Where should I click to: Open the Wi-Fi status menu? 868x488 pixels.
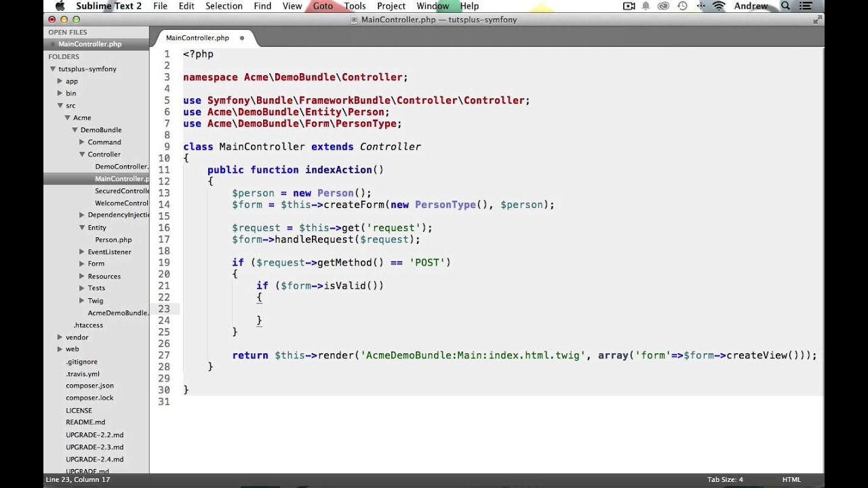tap(719, 6)
